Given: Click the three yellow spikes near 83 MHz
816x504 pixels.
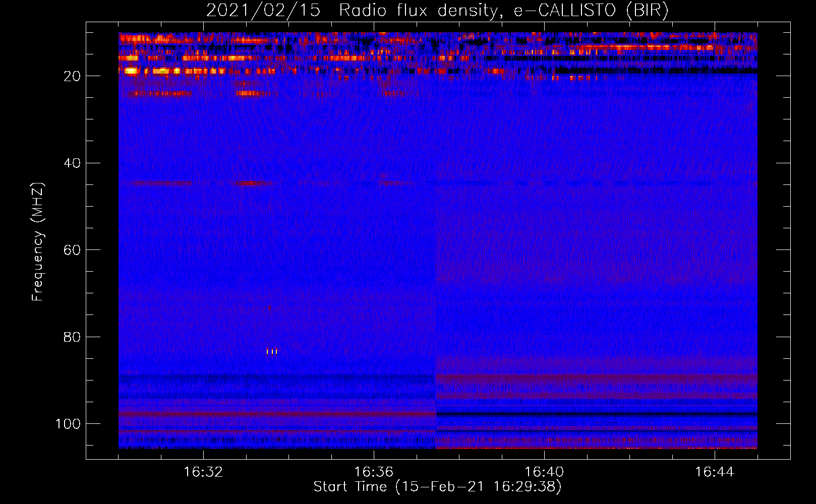Looking at the screenshot, I should [x=272, y=351].
